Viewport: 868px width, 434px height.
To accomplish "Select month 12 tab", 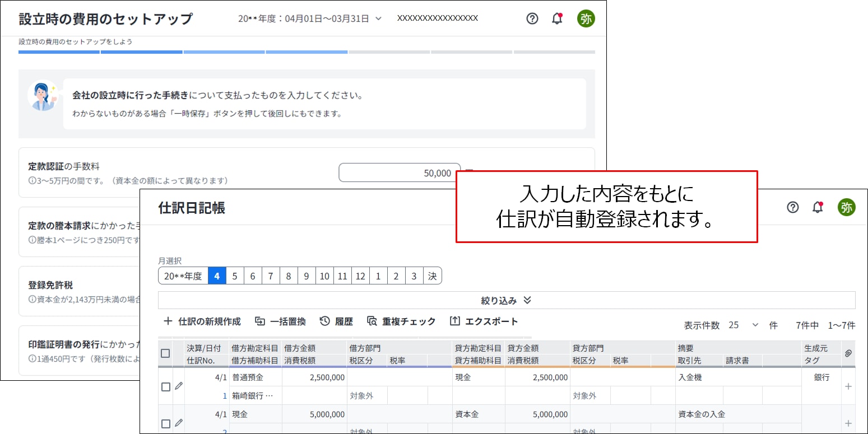I will 360,276.
